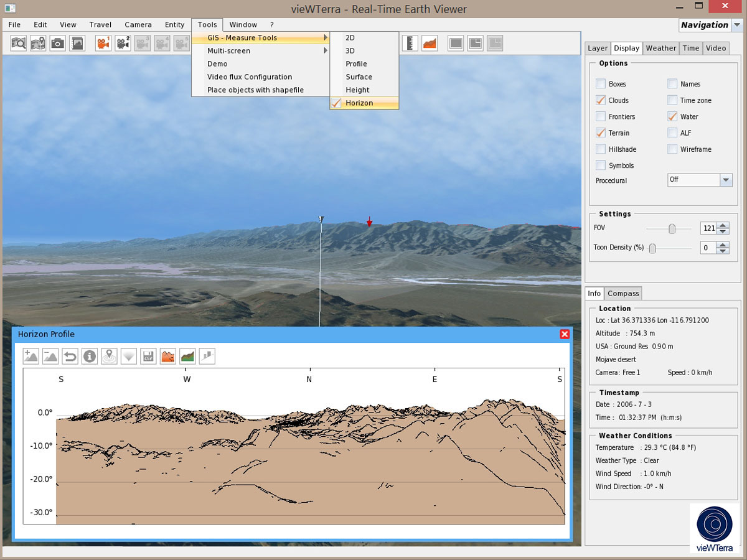Choose Place objects with shapefile
The image size is (747, 560).
[x=261, y=90]
